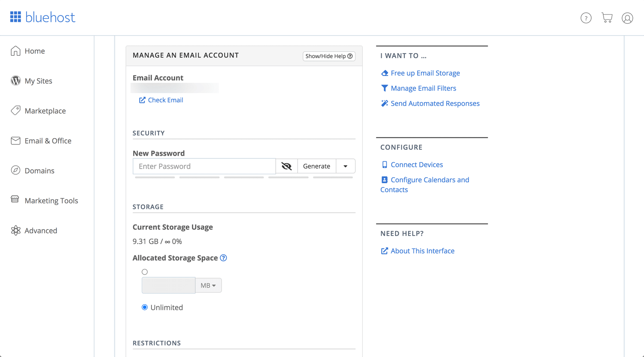Click the 9.31 GB / ∞ 0% usage text
The height and width of the screenshot is (357, 644).
click(157, 242)
